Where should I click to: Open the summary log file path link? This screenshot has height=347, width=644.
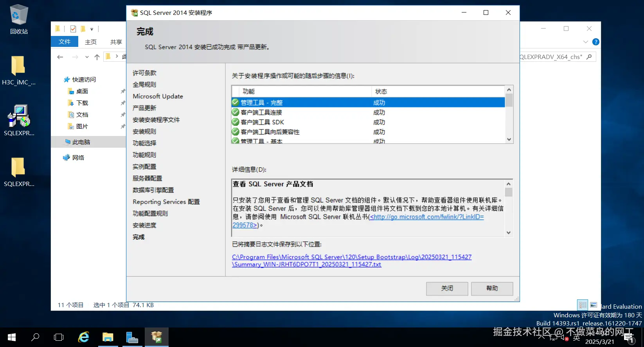click(352, 261)
